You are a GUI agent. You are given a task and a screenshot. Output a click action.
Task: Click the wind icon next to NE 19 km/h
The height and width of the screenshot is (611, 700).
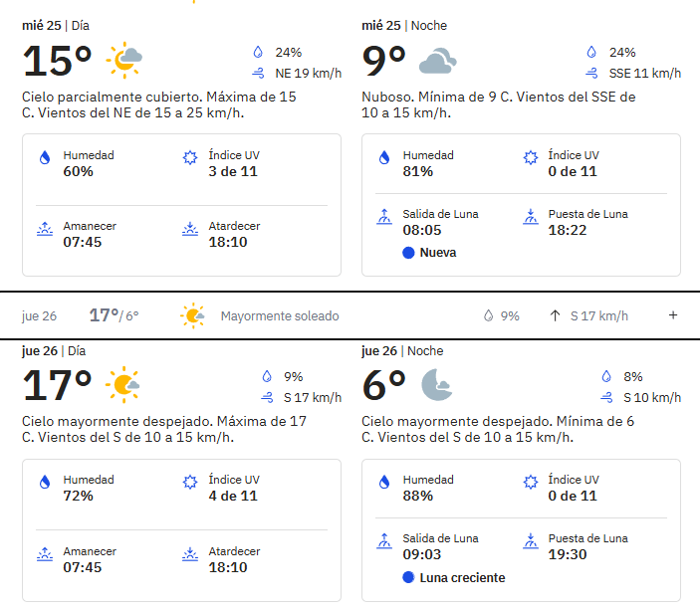(258, 74)
